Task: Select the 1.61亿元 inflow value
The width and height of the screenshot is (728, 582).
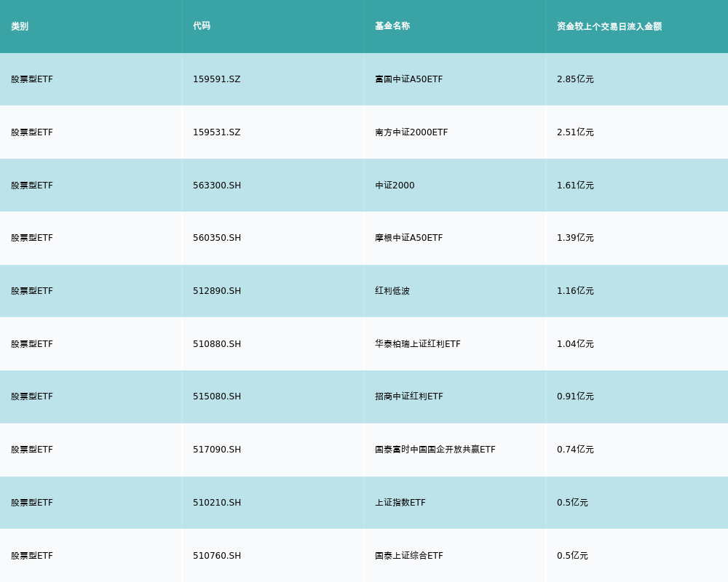Action: click(x=575, y=186)
